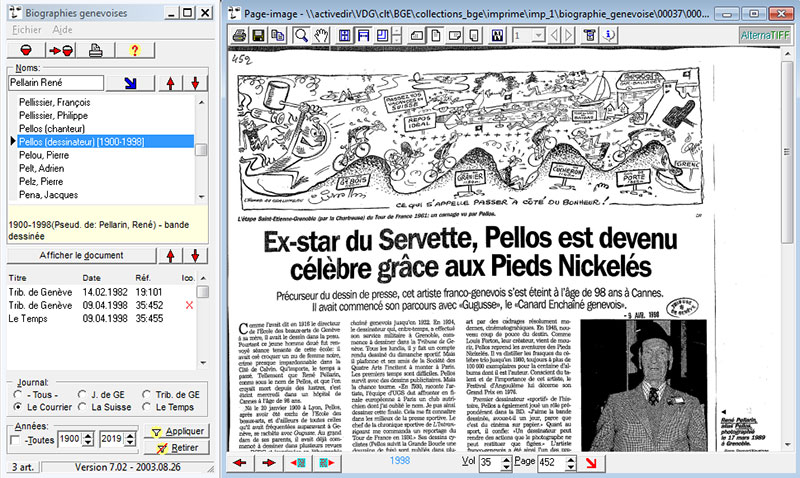Click the previous page triangle in toolbar
The width and height of the screenshot is (800, 478).
554,35
